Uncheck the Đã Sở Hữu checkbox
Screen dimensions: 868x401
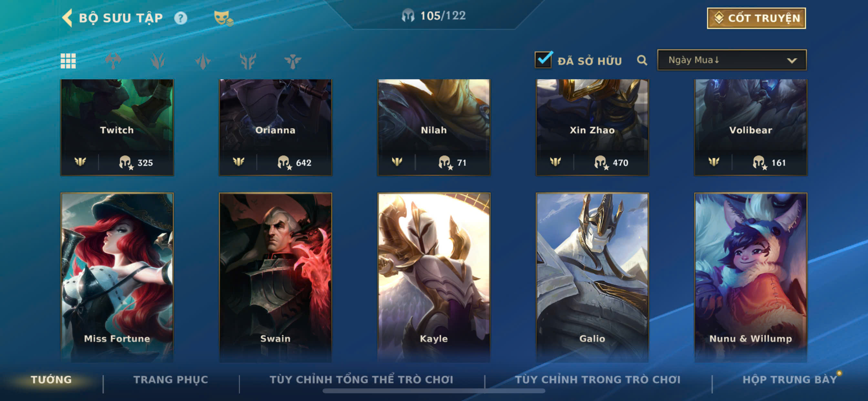pyautogui.click(x=543, y=60)
